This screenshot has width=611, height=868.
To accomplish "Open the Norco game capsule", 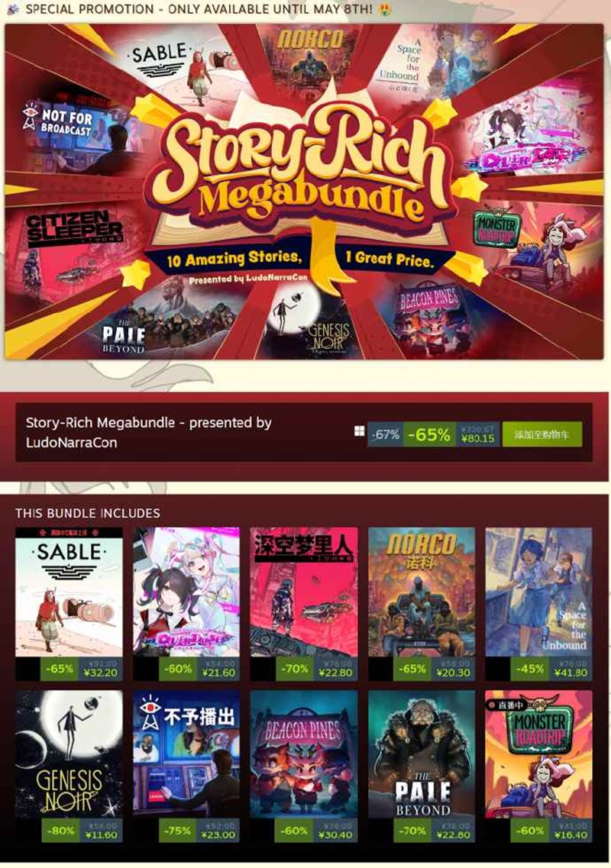I will (x=422, y=592).
